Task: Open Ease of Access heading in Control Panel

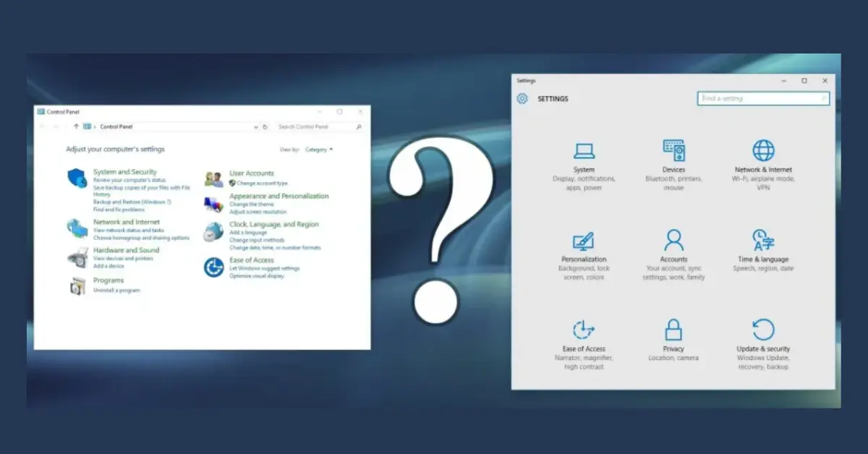Action: click(x=252, y=260)
